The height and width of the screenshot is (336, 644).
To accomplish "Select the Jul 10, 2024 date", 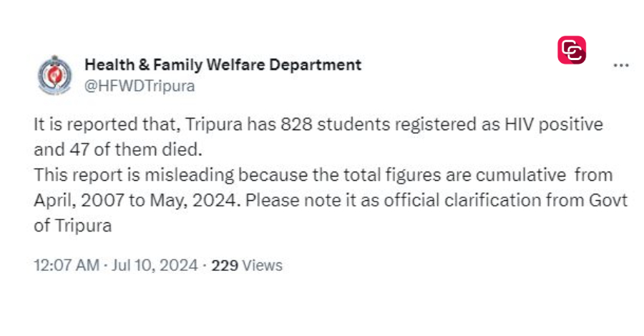I will click(155, 265).
